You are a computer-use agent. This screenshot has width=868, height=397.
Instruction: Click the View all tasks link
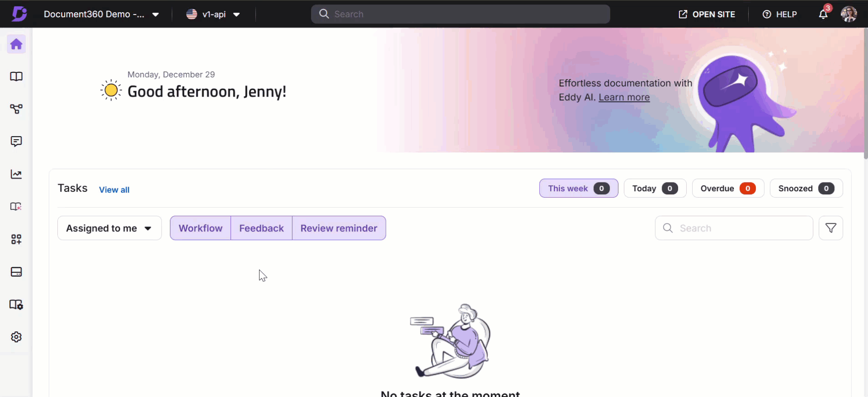coord(114,190)
